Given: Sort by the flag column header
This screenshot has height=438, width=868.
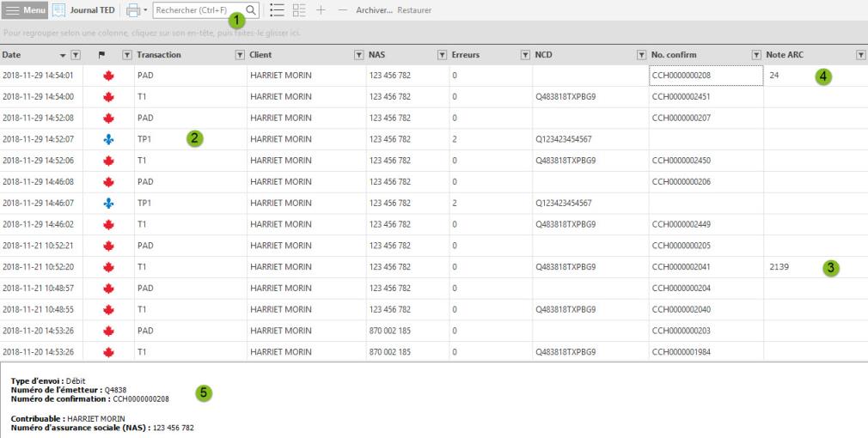Looking at the screenshot, I should pos(102,55).
